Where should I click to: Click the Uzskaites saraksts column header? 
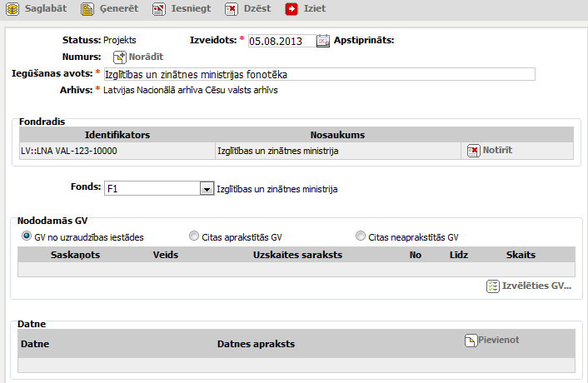pos(297,255)
